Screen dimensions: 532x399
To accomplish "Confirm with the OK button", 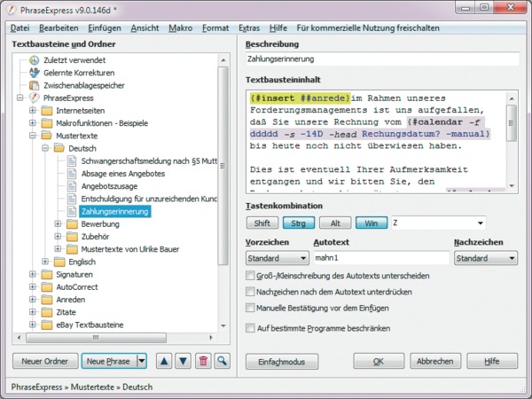I will click(x=379, y=361).
